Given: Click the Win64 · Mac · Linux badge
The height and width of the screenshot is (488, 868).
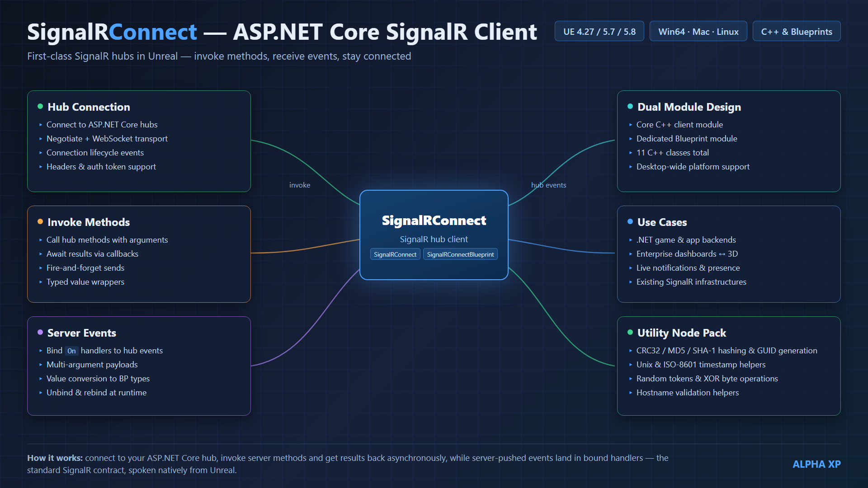Looking at the screenshot, I should point(698,31).
